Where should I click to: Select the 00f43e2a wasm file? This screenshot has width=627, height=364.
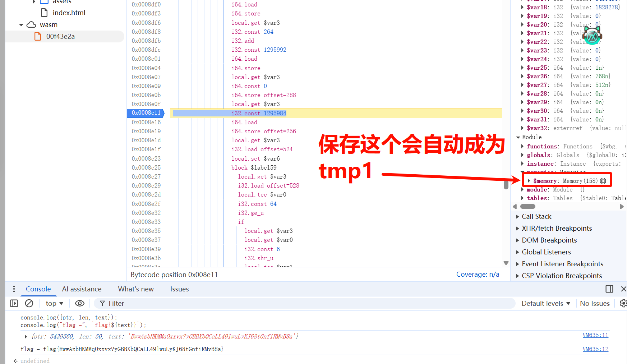[x=60, y=36]
